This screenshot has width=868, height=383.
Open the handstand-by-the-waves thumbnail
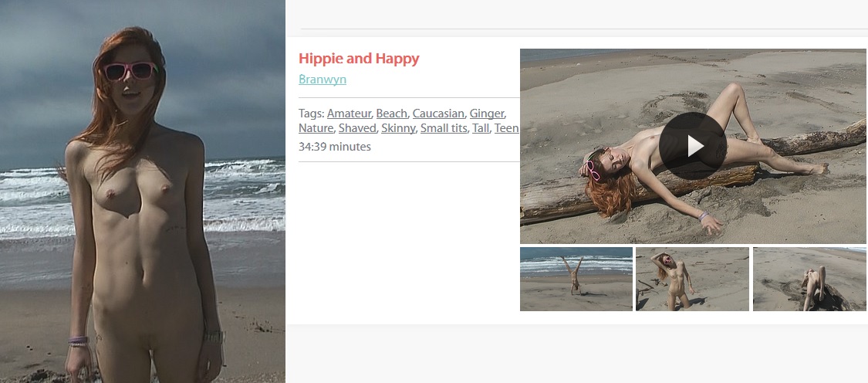pos(576,279)
